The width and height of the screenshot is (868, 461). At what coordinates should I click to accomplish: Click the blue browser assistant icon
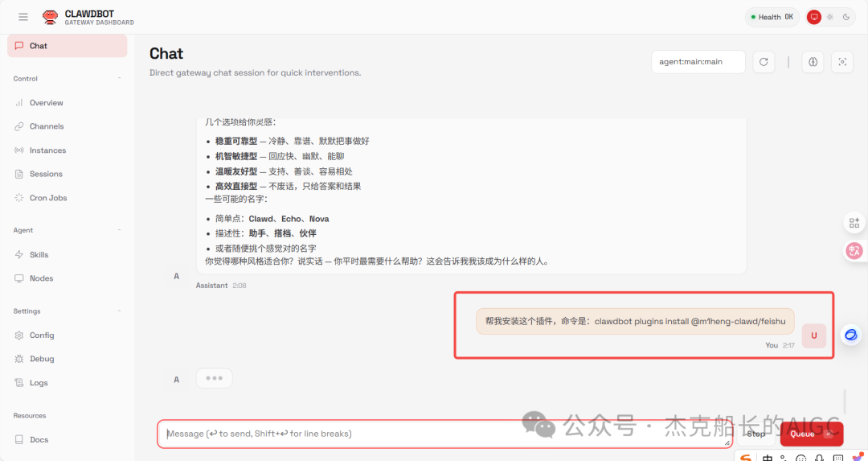pos(851,335)
